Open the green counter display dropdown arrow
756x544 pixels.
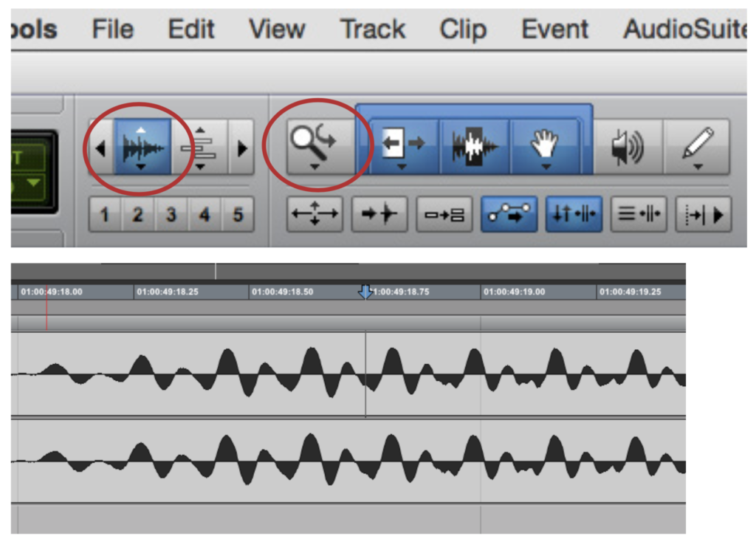(34, 183)
